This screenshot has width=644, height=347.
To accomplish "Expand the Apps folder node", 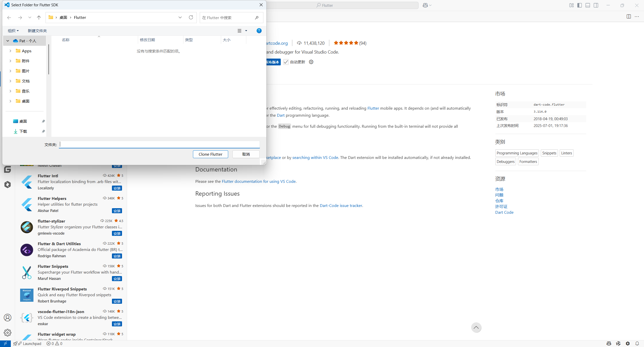I will [x=10, y=51].
